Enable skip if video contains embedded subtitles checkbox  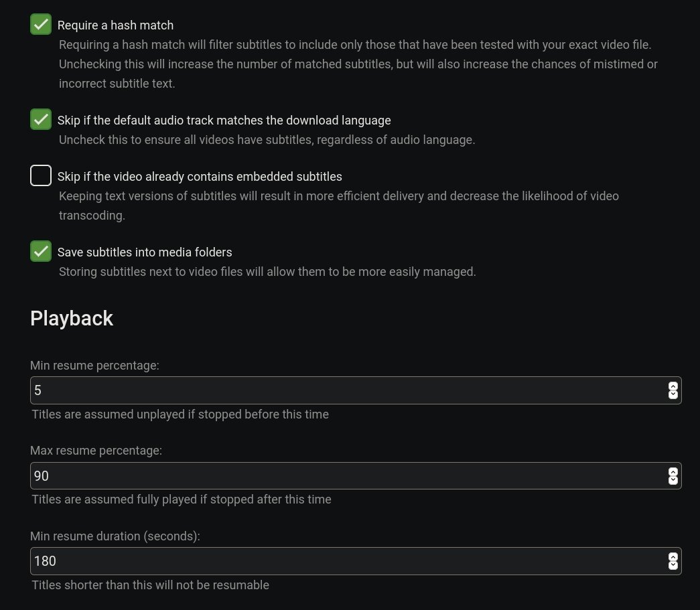[41, 176]
